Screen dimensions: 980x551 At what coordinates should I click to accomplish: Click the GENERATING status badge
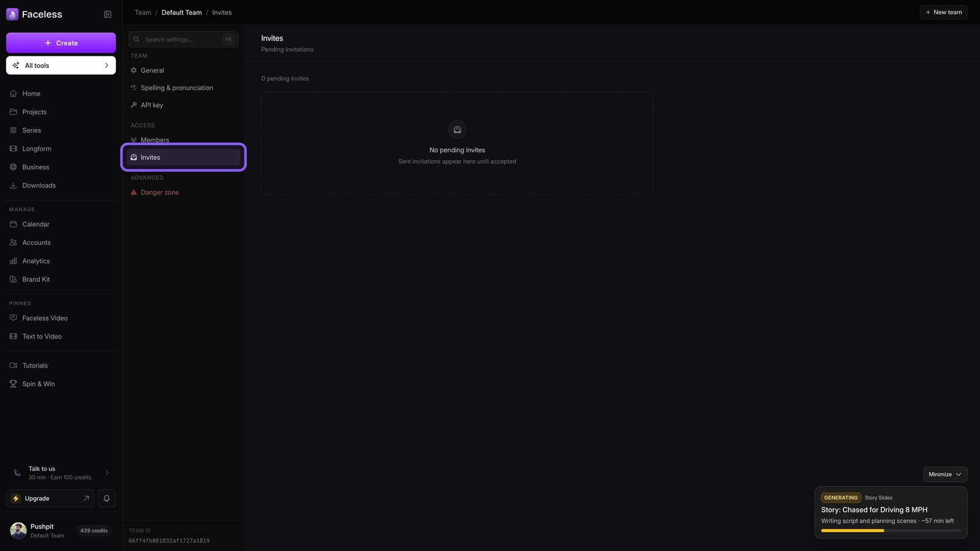(840, 498)
